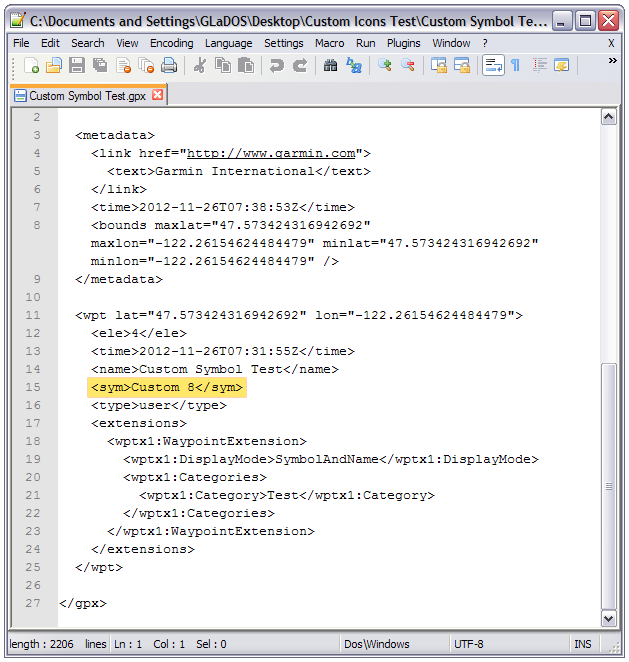Click the Redo arrow in the toolbar
The width and height of the screenshot is (629, 662).
299,66
